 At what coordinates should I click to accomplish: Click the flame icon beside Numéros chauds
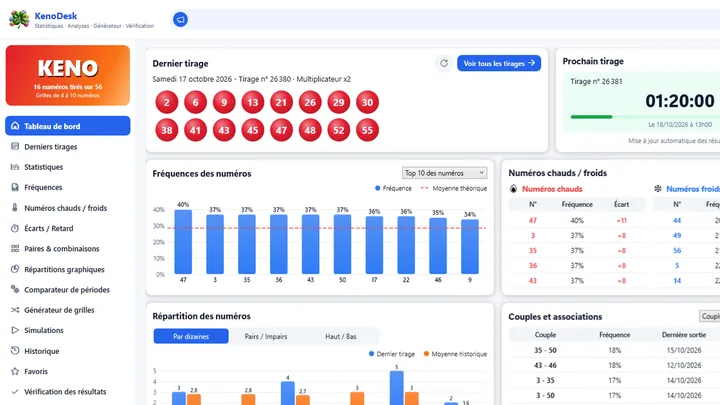(513, 189)
